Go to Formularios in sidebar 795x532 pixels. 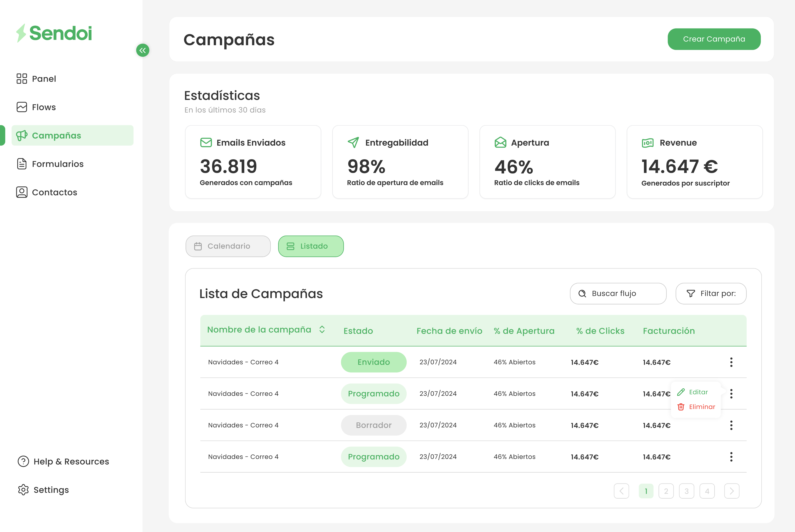pos(57,164)
